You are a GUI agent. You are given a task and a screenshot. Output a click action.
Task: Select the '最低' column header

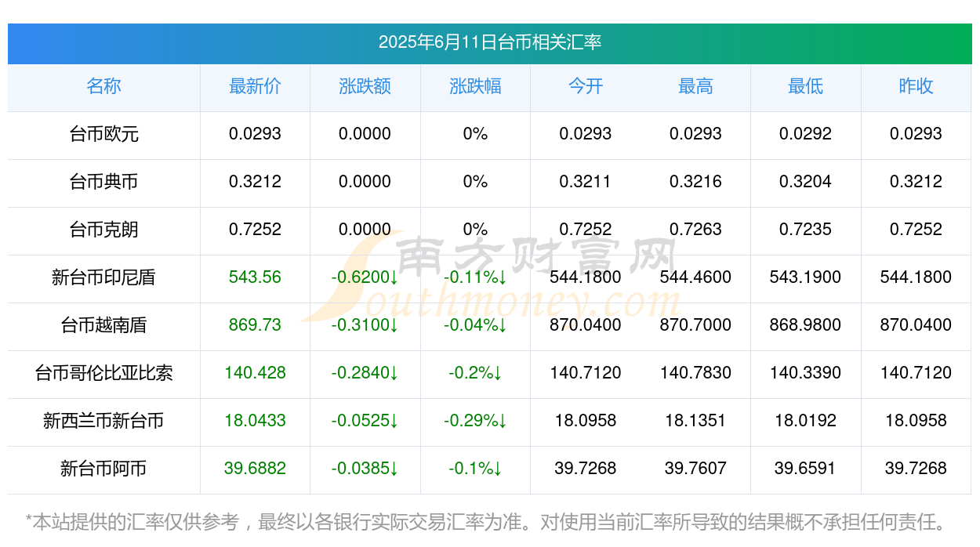pos(805,86)
